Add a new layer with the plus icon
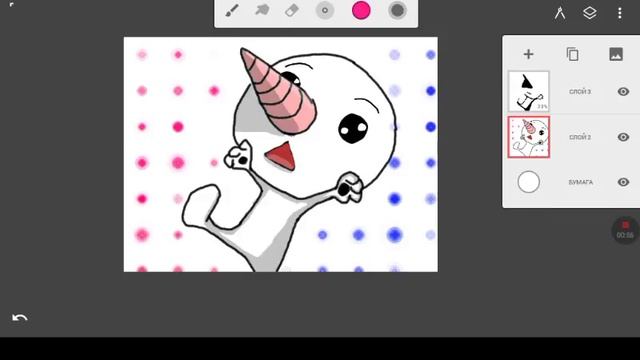The image size is (640, 360). 529,54
